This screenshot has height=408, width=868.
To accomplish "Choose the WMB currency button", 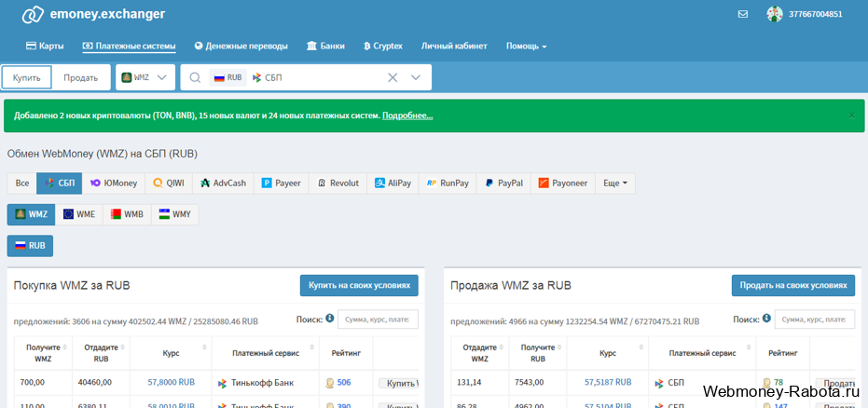I will pyautogui.click(x=127, y=214).
